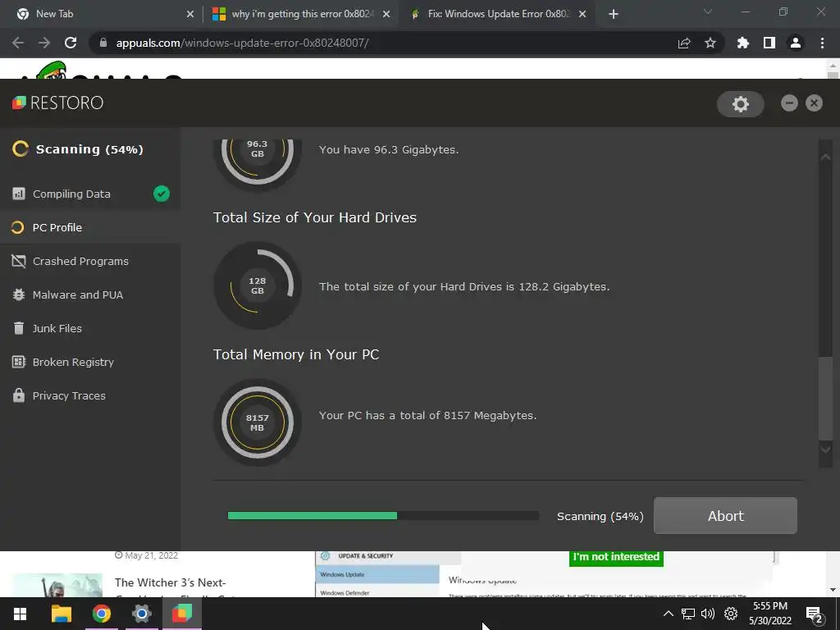The image size is (840, 630).
Task: Open volume control in system tray
Action: click(708, 614)
